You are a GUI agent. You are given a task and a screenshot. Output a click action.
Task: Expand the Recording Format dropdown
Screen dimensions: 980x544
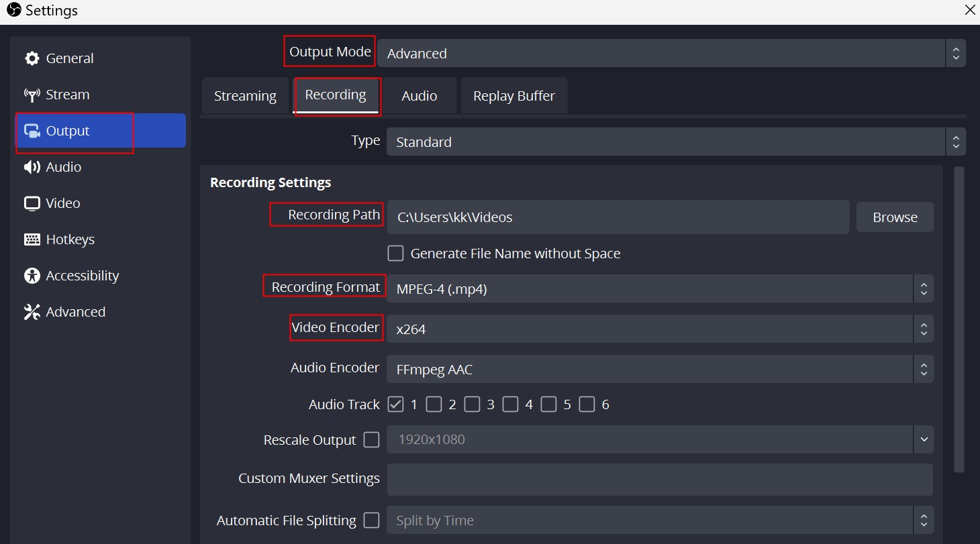(x=659, y=289)
